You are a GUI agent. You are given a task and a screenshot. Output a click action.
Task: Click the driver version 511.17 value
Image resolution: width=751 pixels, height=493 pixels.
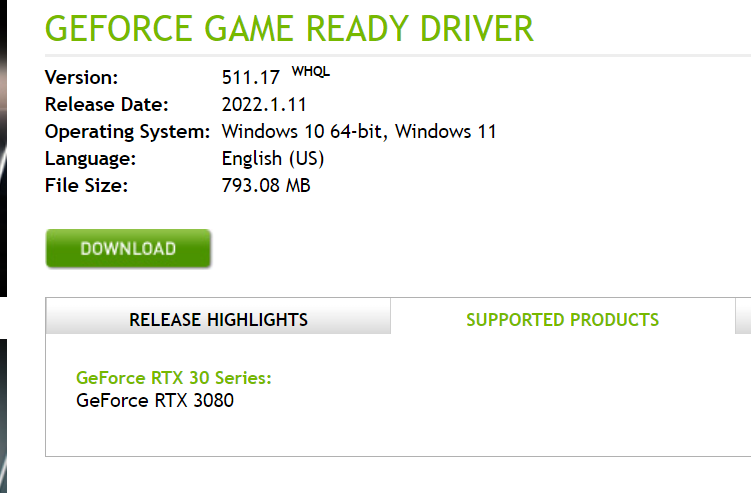pos(250,78)
